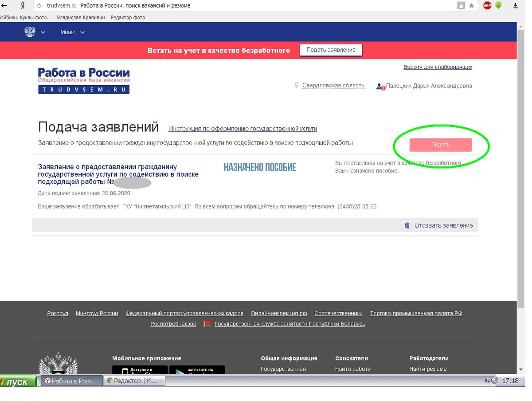532x401 pixels.
Task: Open the ABP adblock extension icon
Action: tap(487, 6)
